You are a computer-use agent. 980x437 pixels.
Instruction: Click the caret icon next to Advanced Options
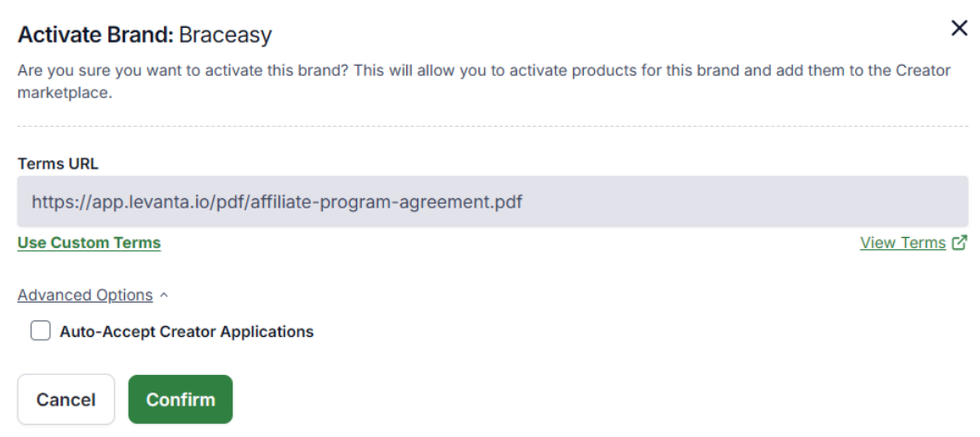pyautogui.click(x=164, y=295)
